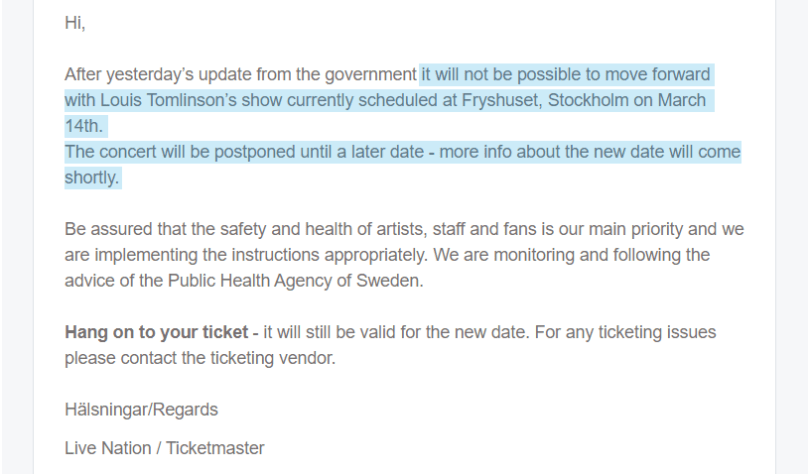Image resolution: width=809 pixels, height=474 pixels.
Task: Click the "Live Nation / Ticketmaster" signature
Action: pyautogui.click(x=164, y=448)
